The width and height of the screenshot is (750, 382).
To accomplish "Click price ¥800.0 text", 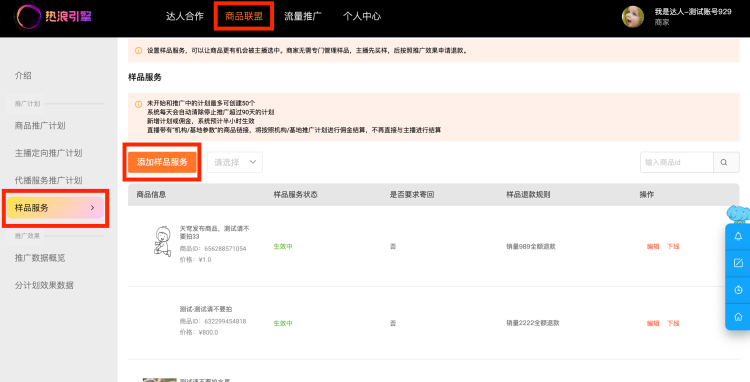I will tap(199, 333).
